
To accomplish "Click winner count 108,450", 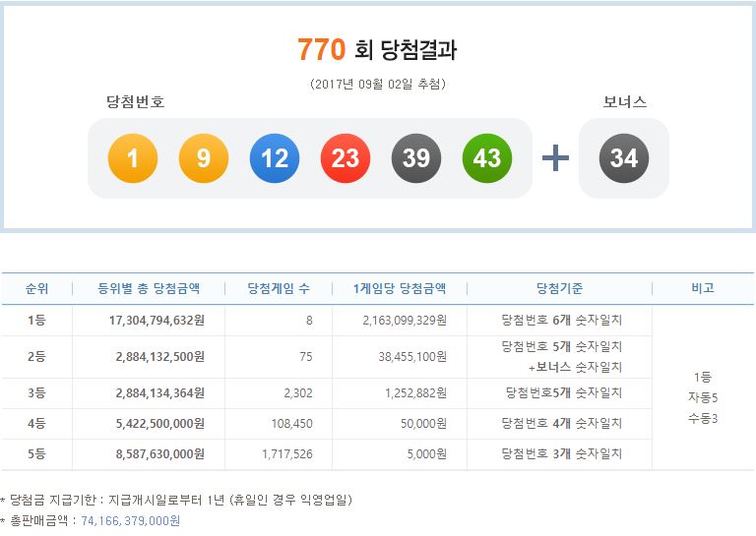I will (292, 424).
